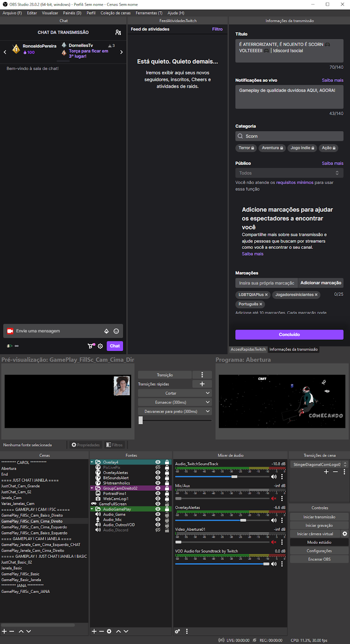Unlock the OverlayAlertas source
350x644 pixels.
click(x=167, y=473)
